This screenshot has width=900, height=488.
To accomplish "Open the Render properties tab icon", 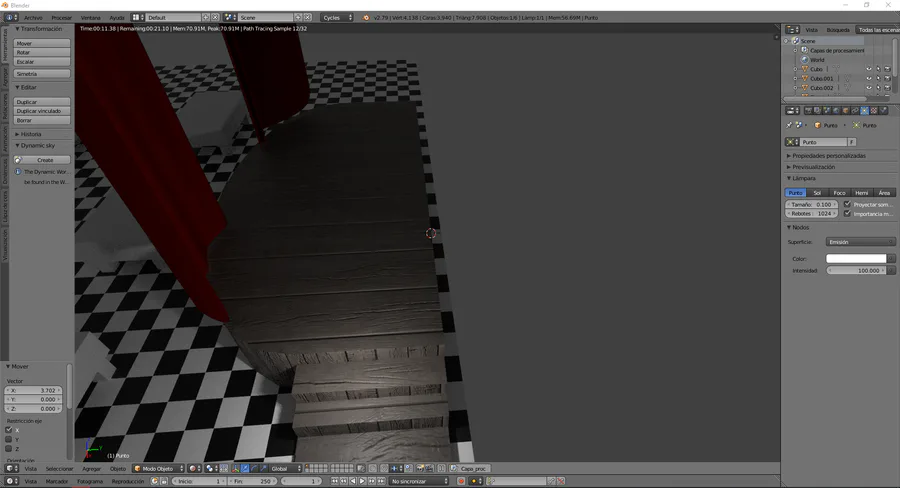I will 808,110.
